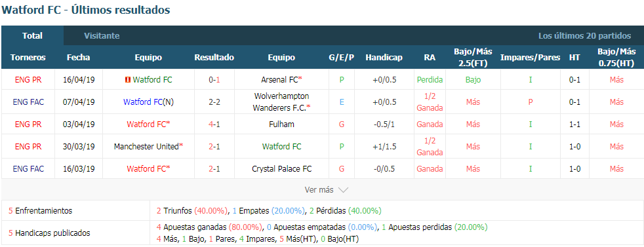Open the Crystal Palace FC team link

(x=281, y=168)
